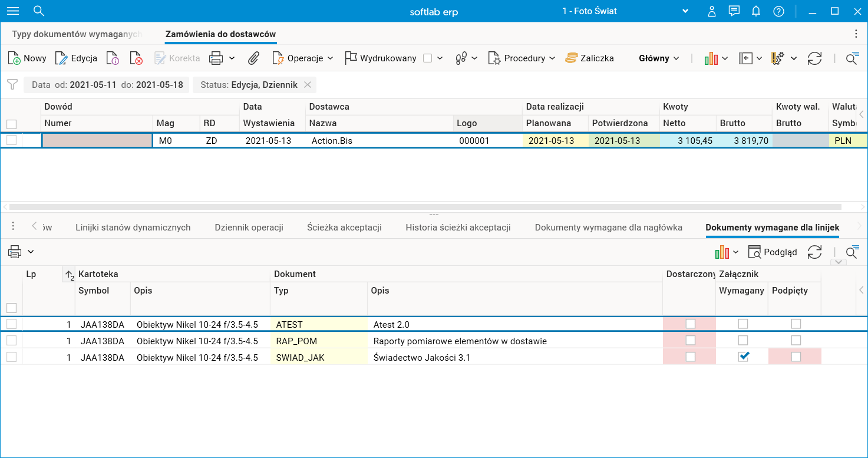Refresh the lower panel document list

click(814, 252)
